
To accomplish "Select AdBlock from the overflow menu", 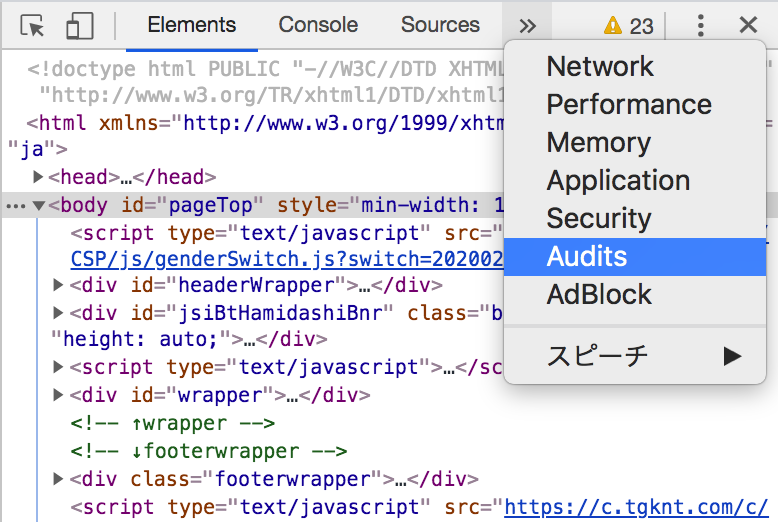I will pyautogui.click(x=635, y=294).
